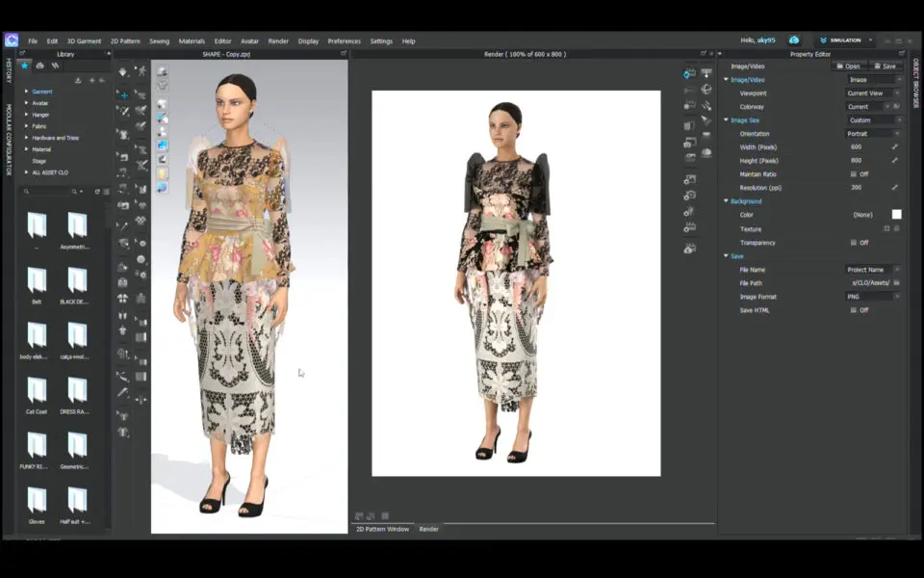Click the Open button in Property Editor

(x=848, y=66)
